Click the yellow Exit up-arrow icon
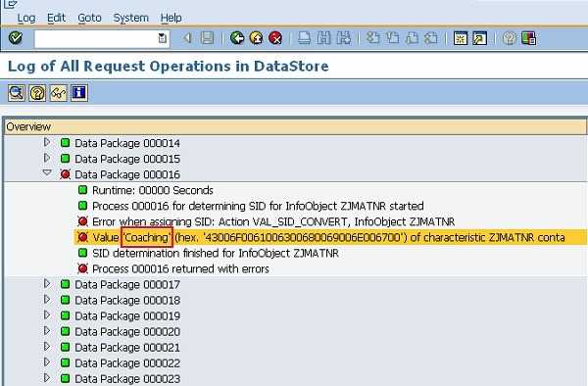Viewport: 588px width, 386px height. pos(256,38)
